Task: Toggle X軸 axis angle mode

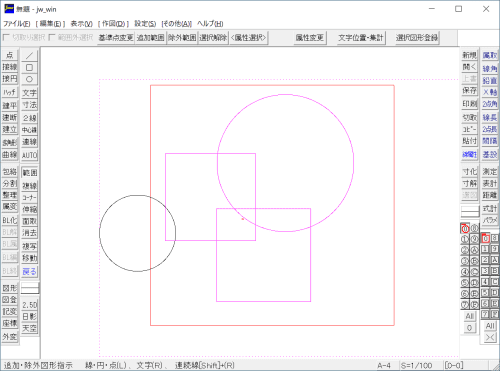Action: tap(489, 92)
